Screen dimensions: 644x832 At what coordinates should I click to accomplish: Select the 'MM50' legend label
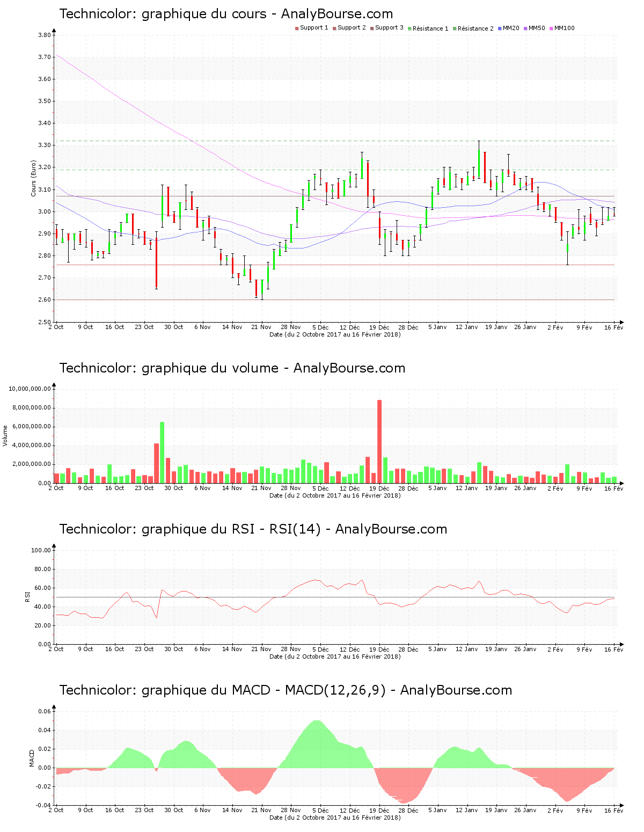[x=537, y=28]
